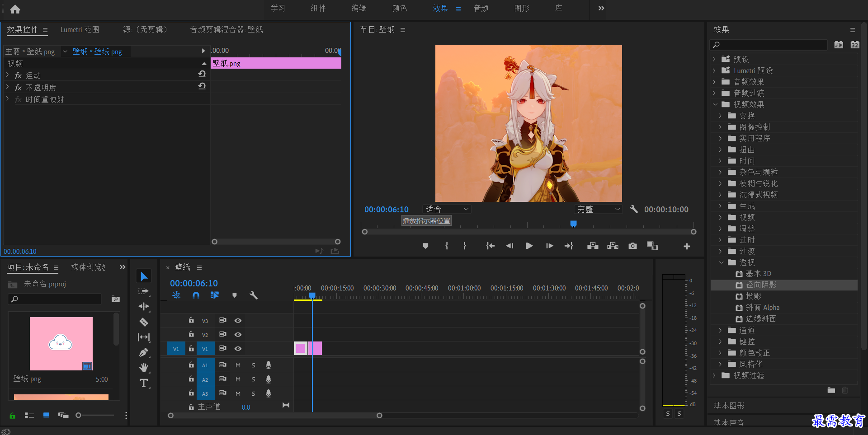Toggle V3 track output eye
This screenshot has width=868, height=435.
238,320
